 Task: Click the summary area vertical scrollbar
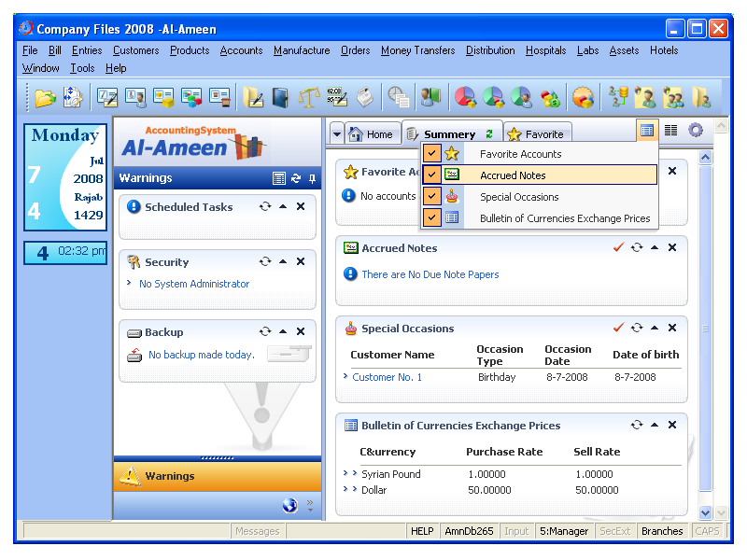(706, 327)
